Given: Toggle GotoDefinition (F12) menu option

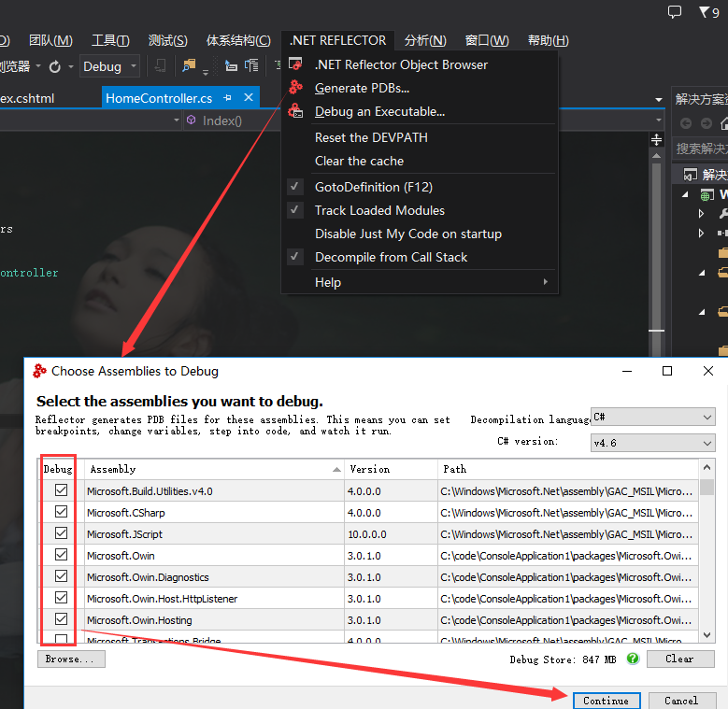Looking at the screenshot, I should (x=420, y=187).
